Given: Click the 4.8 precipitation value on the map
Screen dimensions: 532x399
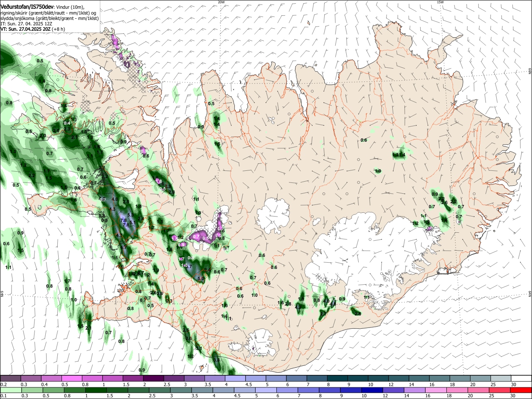Looking at the screenshot, I should [x=332, y=304].
